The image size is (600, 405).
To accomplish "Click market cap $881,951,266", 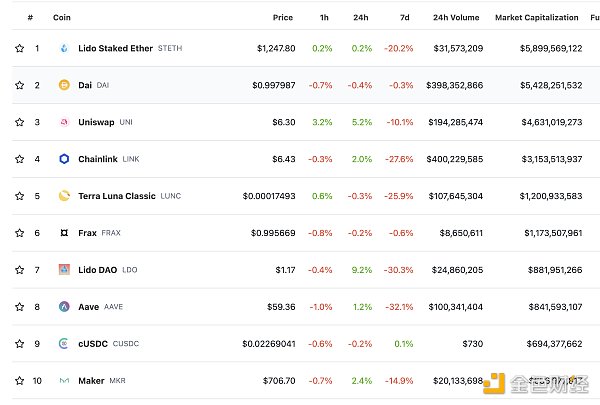I will tap(555, 270).
